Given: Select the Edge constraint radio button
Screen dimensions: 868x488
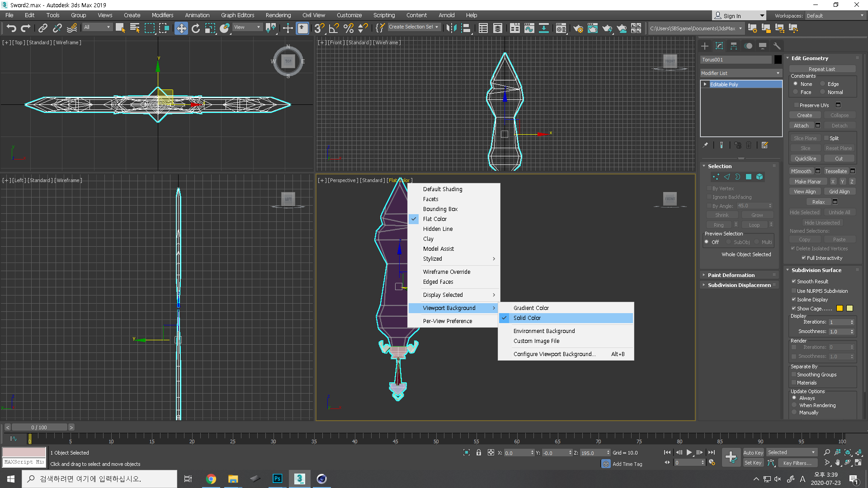Looking at the screenshot, I should tap(823, 84).
